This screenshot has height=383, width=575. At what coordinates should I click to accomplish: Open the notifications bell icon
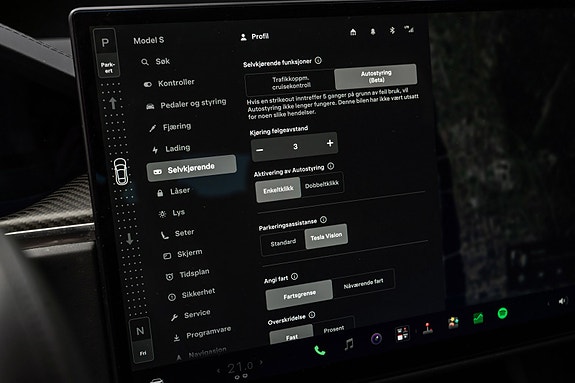click(x=373, y=32)
